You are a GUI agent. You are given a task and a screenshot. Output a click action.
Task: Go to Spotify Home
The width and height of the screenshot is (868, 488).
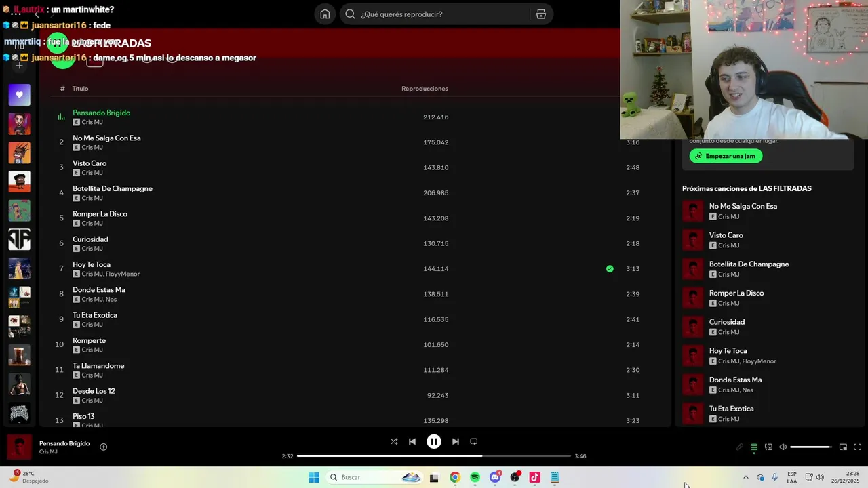click(x=325, y=14)
